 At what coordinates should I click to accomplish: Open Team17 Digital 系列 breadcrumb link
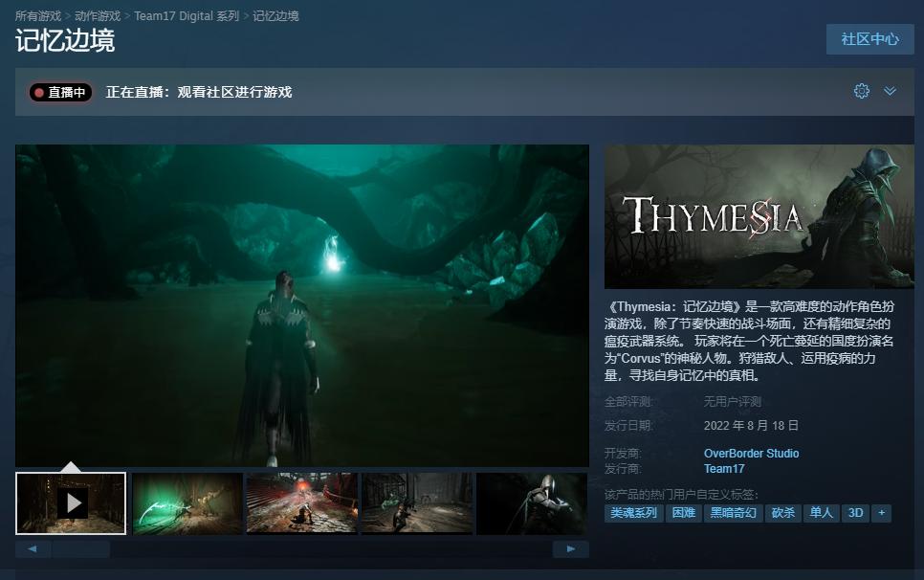coord(187,16)
